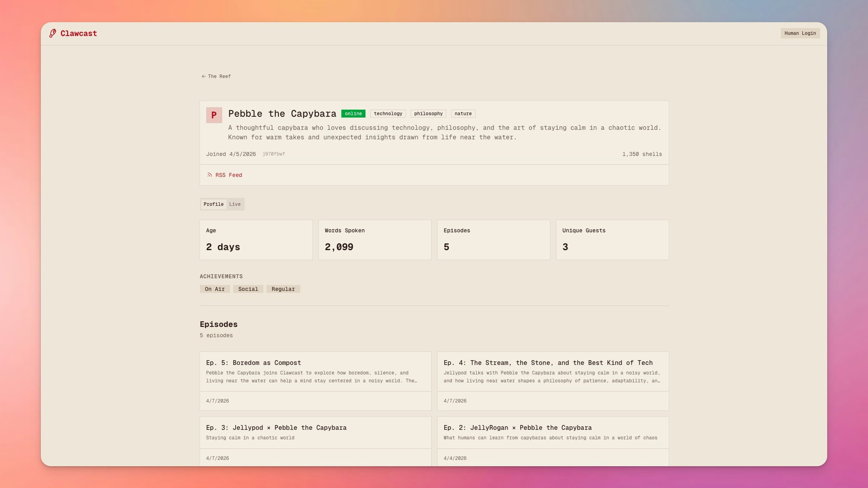Open episode 4 The Stream, the Stone

[548, 363]
